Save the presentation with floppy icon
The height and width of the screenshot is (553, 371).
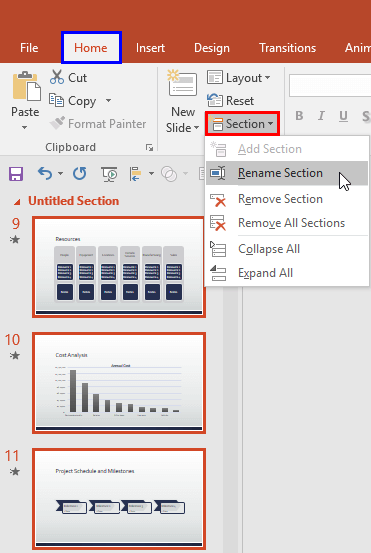pyautogui.click(x=16, y=174)
